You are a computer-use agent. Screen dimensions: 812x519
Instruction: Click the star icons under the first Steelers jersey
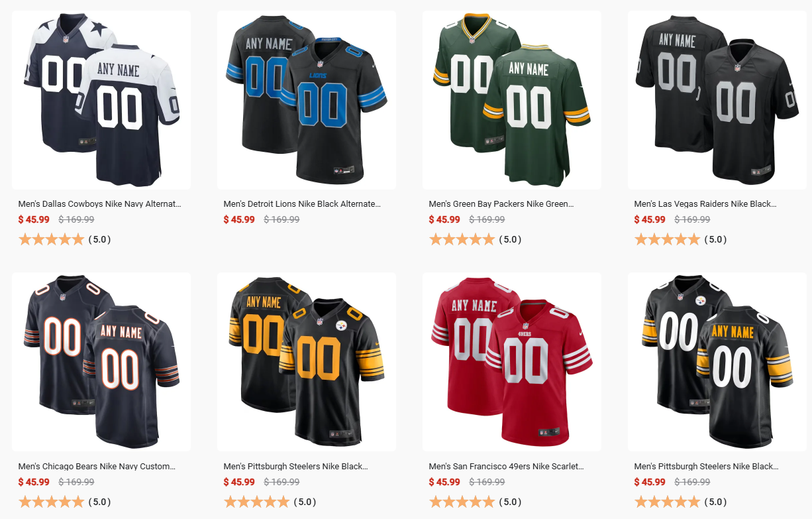tap(256, 502)
